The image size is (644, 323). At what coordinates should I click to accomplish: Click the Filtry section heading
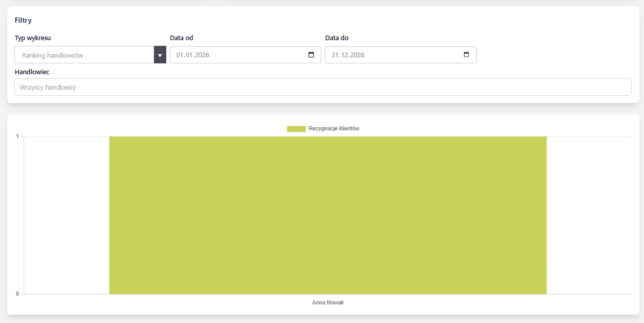pyautogui.click(x=23, y=21)
